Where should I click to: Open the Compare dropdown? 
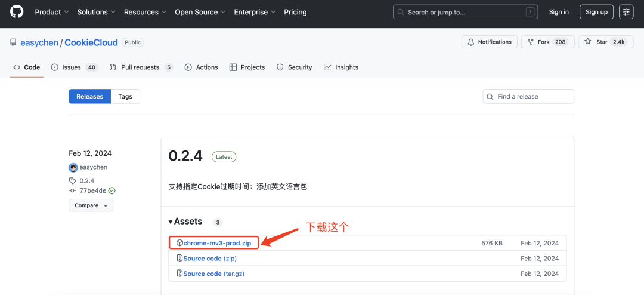pyautogui.click(x=91, y=205)
